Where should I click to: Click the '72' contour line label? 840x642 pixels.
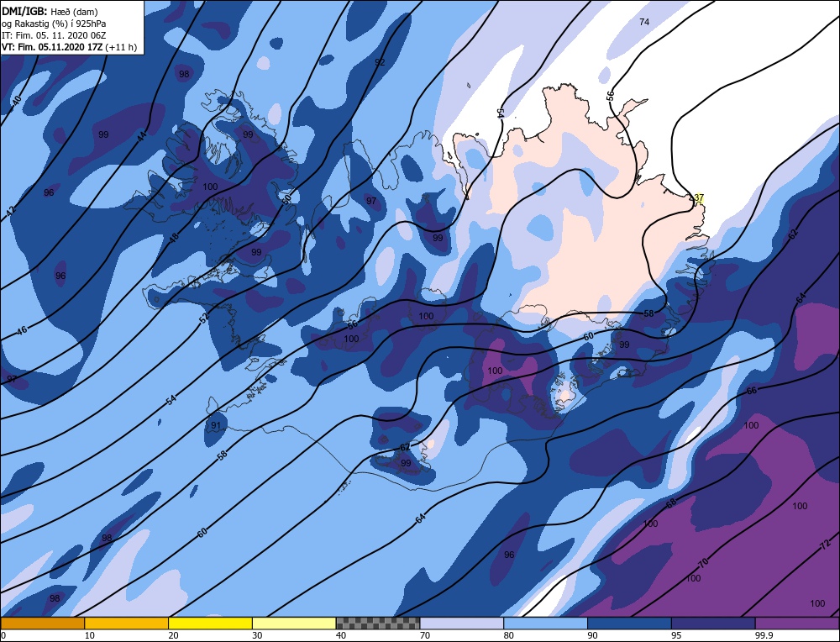tap(825, 545)
